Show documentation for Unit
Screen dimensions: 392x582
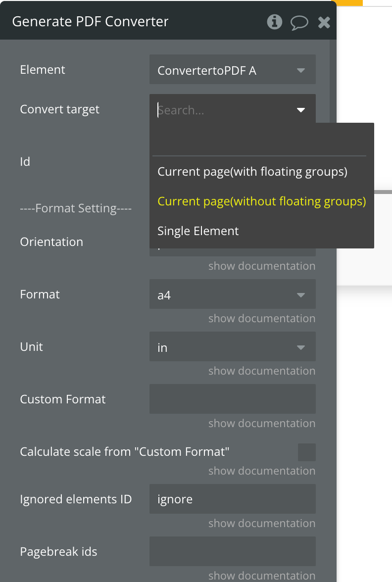pos(262,370)
